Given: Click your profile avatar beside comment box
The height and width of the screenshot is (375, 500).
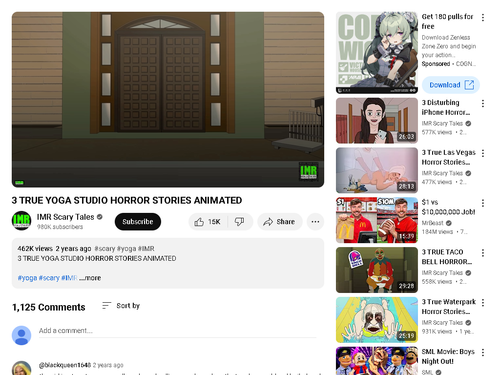Looking at the screenshot, I should (x=21, y=335).
